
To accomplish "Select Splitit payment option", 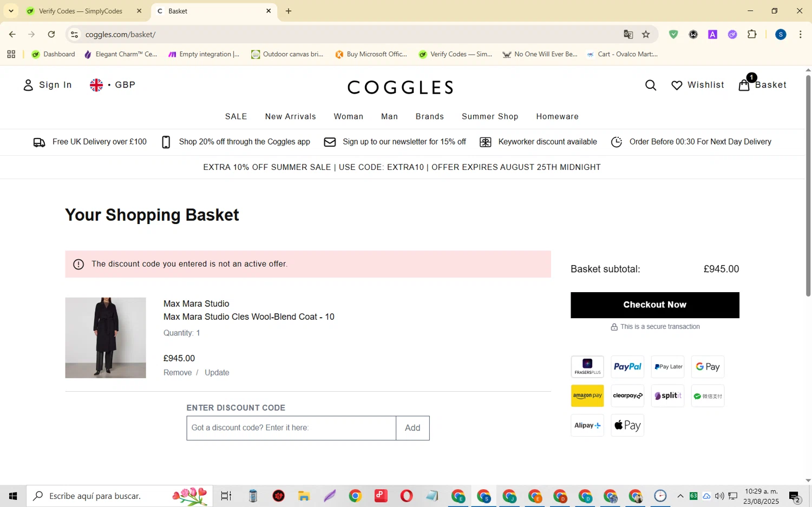I will point(667,396).
